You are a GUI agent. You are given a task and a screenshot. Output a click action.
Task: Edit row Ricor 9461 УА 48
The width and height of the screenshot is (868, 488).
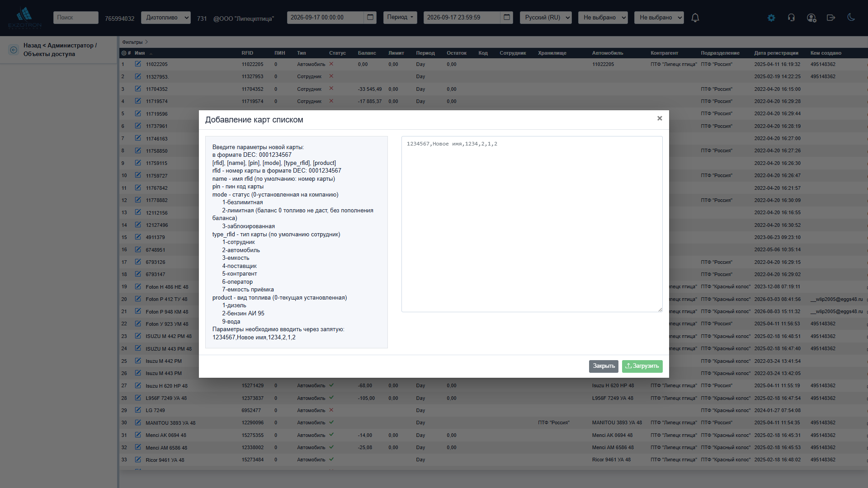[138, 460]
